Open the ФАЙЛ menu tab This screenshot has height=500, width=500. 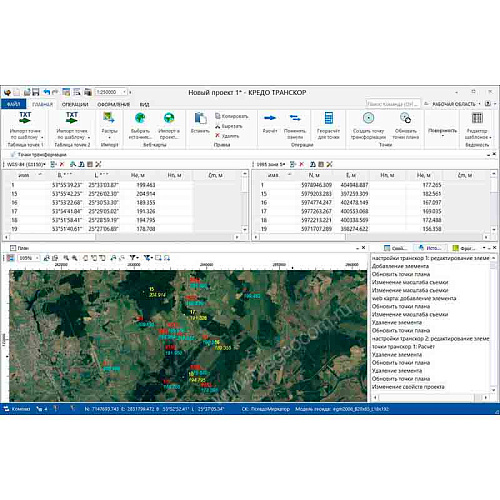pyautogui.click(x=13, y=104)
